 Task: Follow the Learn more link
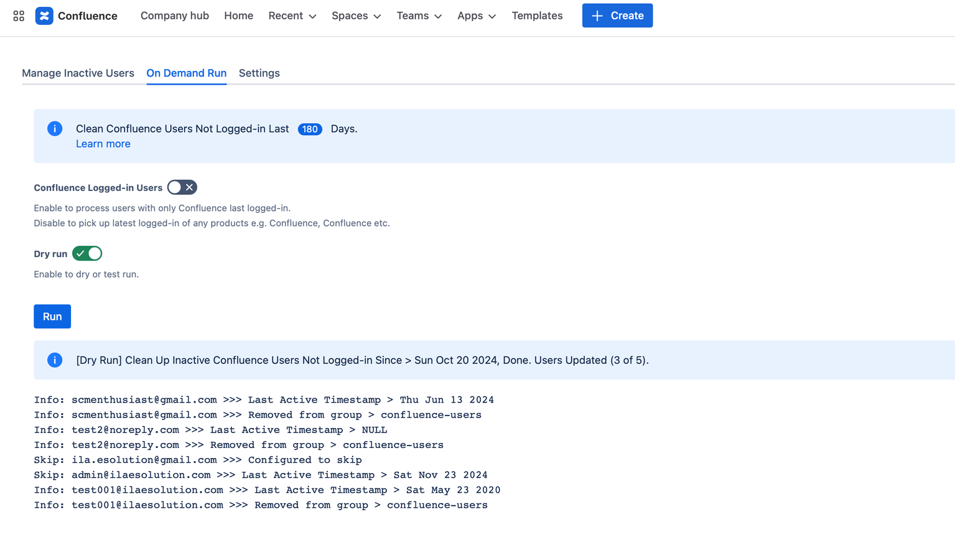pyautogui.click(x=103, y=144)
